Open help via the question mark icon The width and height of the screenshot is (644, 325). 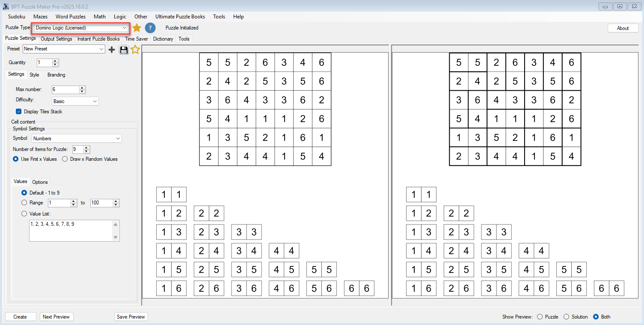(x=150, y=28)
